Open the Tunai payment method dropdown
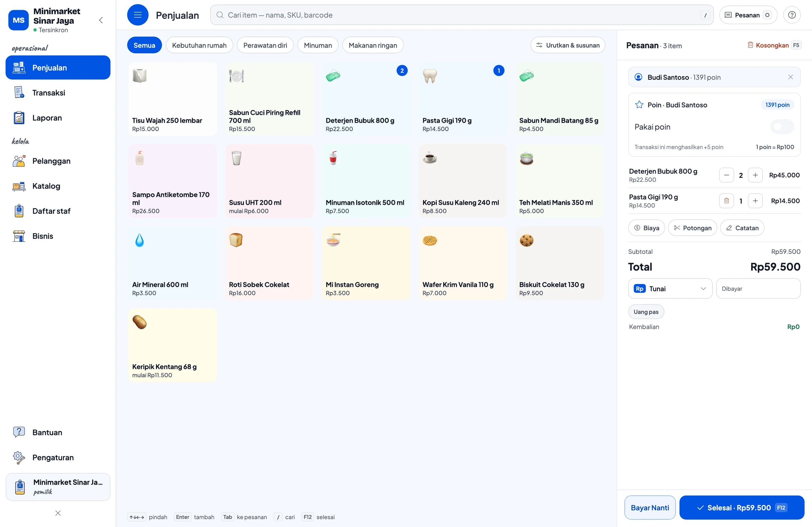Screen dimensions: 812x527 pos(670,289)
